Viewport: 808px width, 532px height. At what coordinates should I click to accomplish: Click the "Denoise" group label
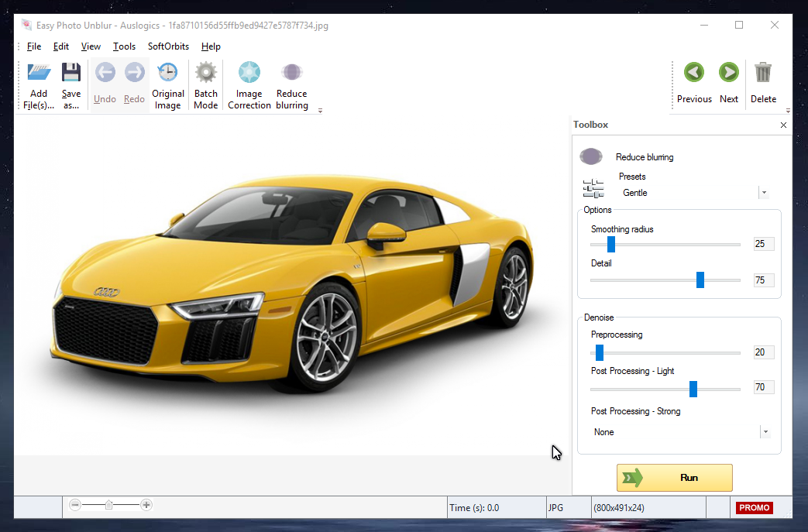tap(599, 317)
